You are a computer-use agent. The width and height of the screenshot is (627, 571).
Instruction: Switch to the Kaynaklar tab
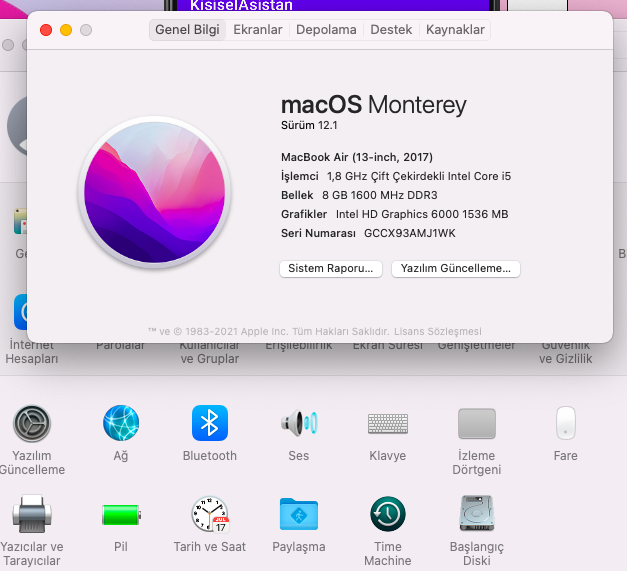pyautogui.click(x=455, y=30)
